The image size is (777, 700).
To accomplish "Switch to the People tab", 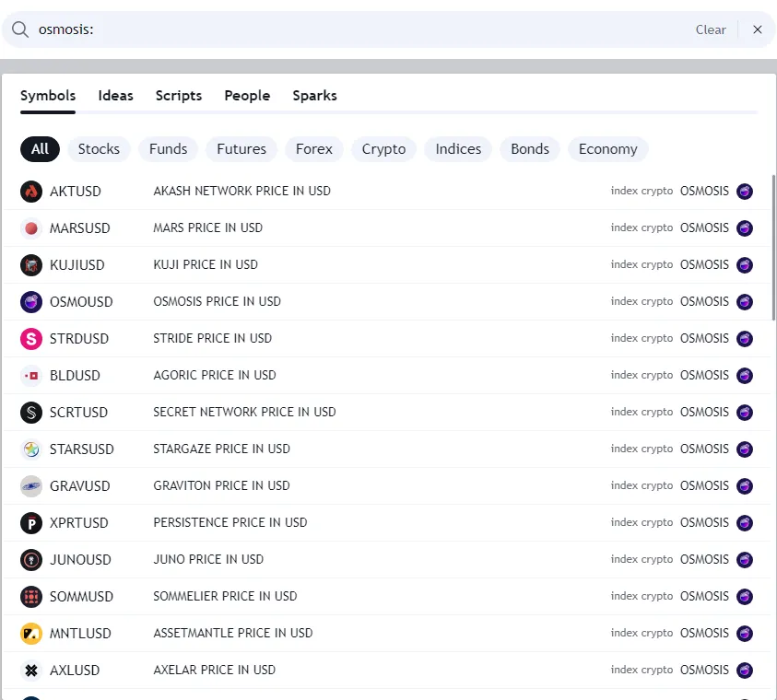I will pyautogui.click(x=247, y=96).
